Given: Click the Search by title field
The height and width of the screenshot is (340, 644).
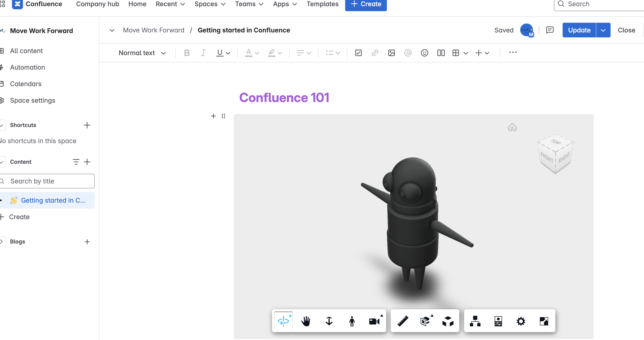Looking at the screenshot, I should pos(50,181).
